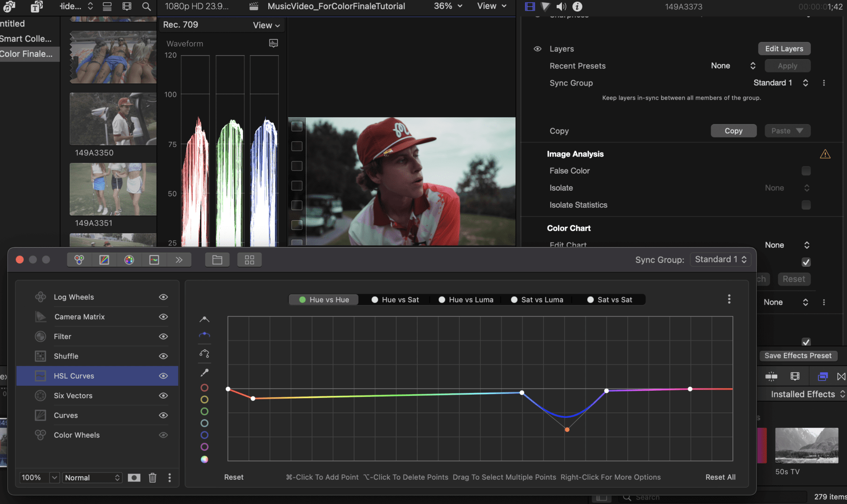Reset the Hue vs Hue curve
The height and width of the screenshot is (504, 847).
pyautogui.click(x=233, y=477)
